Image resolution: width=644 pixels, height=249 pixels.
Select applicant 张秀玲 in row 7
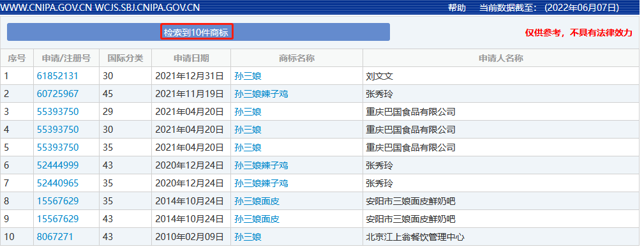[380, 183]
